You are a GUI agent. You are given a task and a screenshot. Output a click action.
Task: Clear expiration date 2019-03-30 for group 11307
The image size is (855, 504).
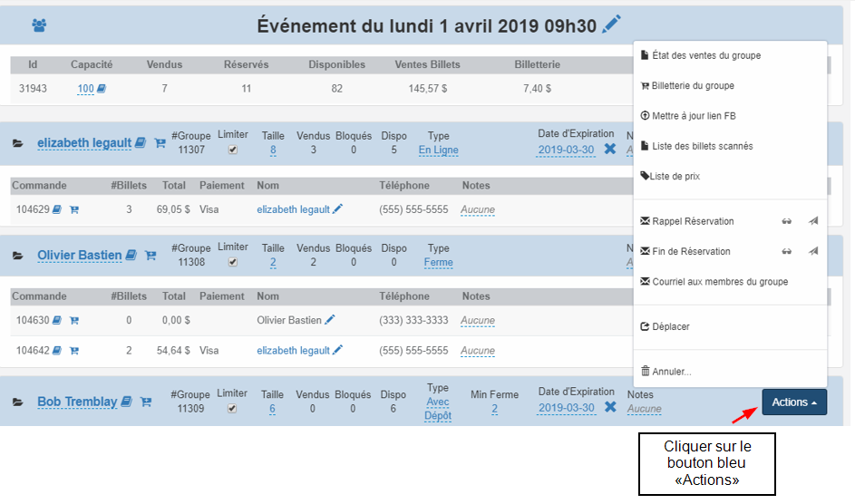click(609, 149)
